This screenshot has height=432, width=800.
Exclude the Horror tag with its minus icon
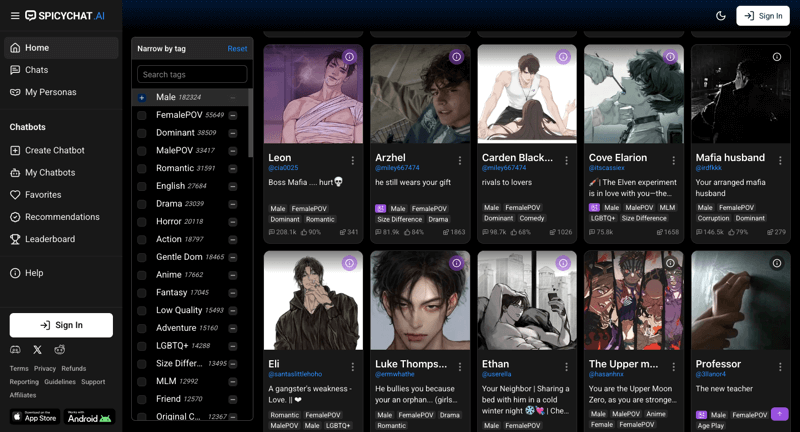tap(233, 222)
